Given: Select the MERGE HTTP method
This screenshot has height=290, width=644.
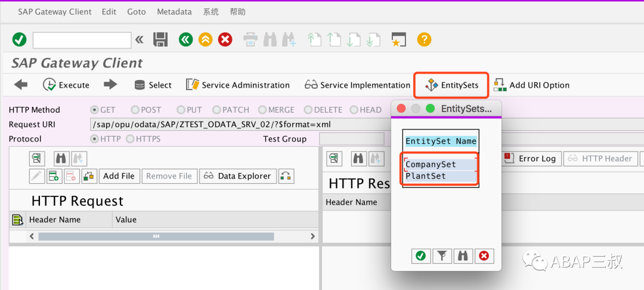Looking at the screenshot, I should pyautogui.click(x=262, y=110).
